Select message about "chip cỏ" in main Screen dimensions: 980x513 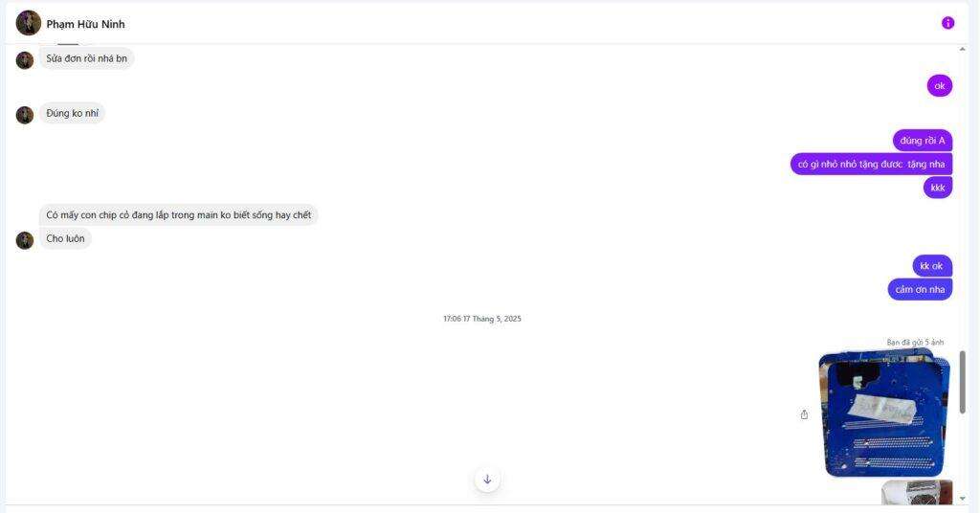click(x=179, y=215)
